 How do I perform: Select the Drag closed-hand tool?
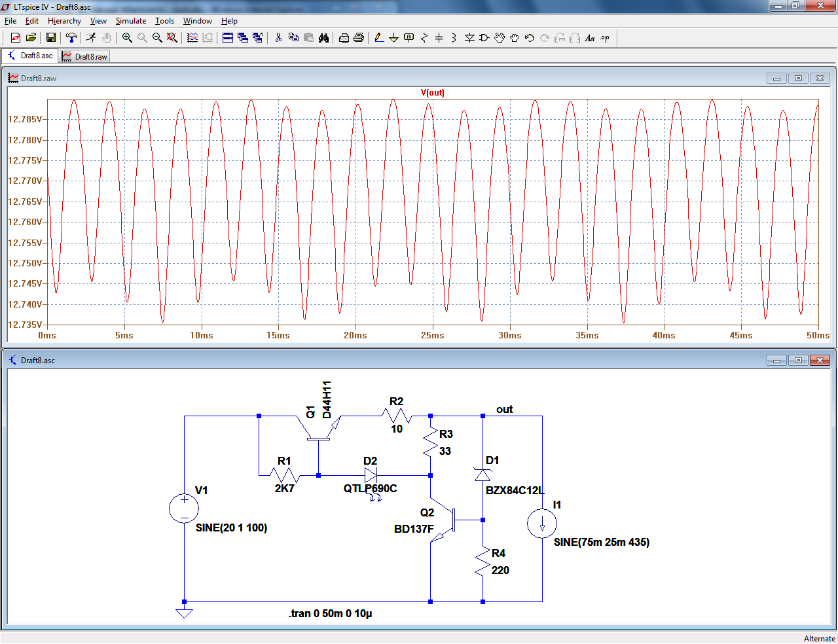click(515, 38)
